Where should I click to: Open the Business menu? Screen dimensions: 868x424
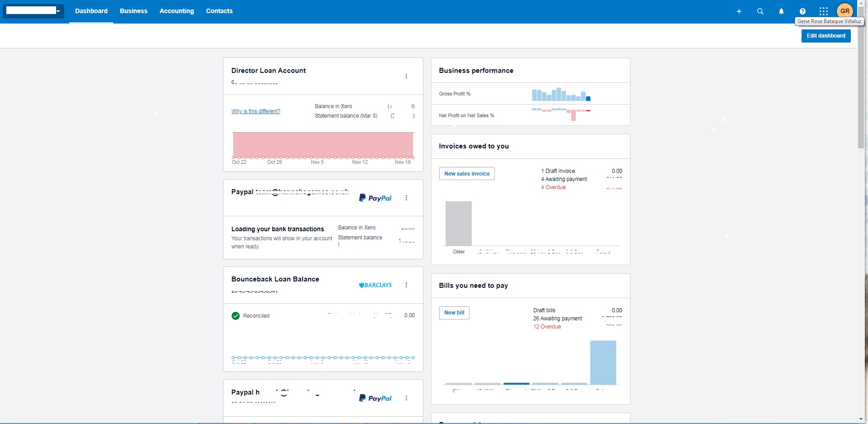coord(133,11)
